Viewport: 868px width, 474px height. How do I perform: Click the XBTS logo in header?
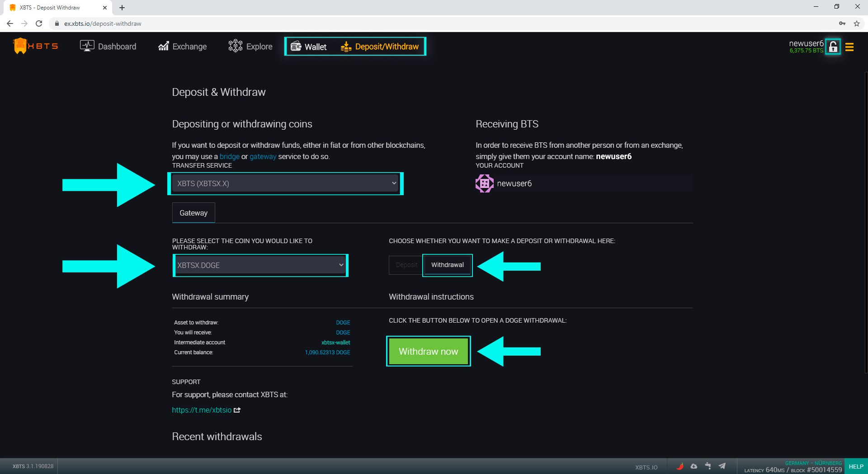tap(35, 46)
